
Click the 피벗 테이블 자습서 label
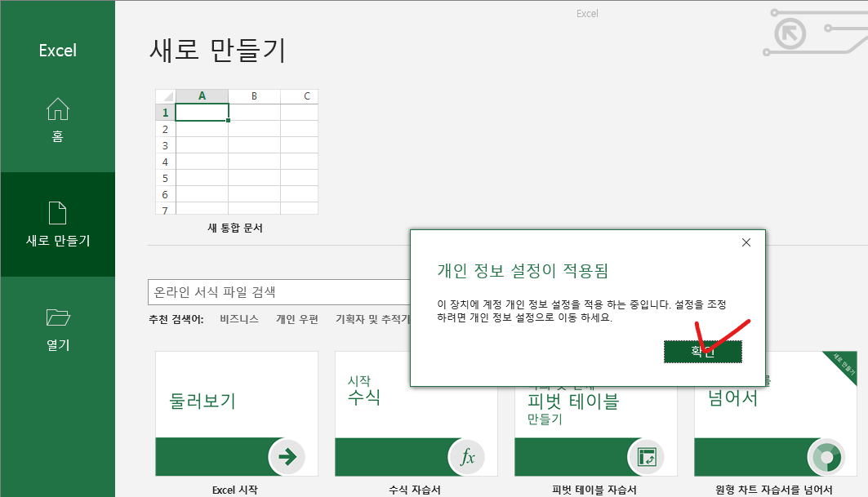pyautogui.click(x=594, y=490)
